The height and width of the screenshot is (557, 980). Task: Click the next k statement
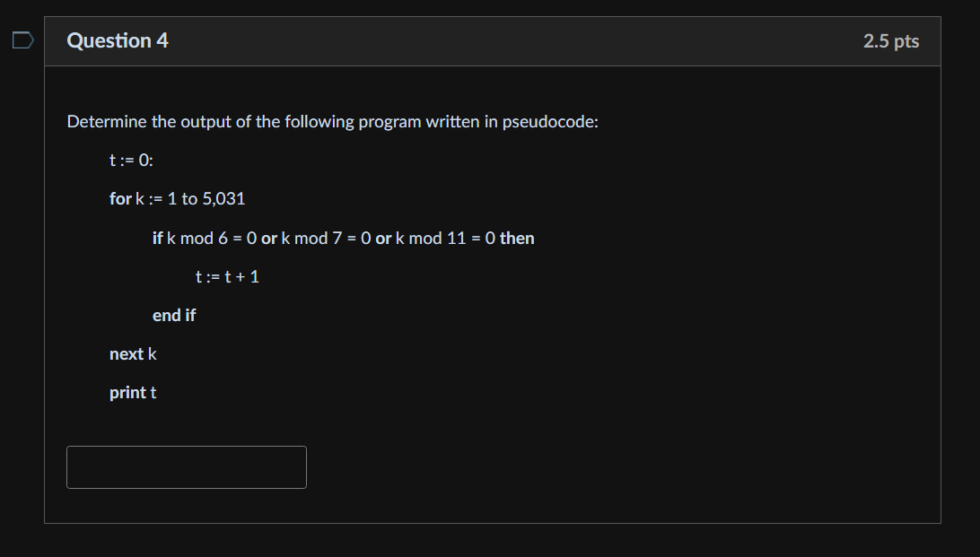tap(132, 353)
